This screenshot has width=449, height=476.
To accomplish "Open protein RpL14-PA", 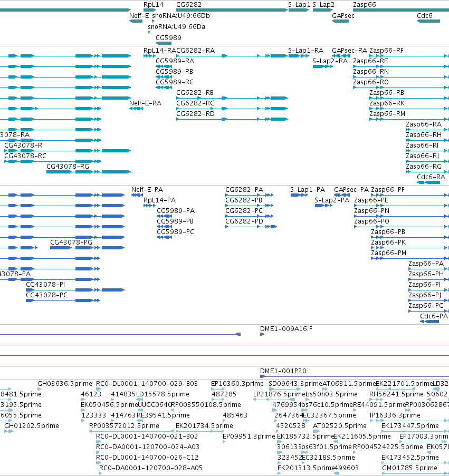I will [x=159, y=200].
